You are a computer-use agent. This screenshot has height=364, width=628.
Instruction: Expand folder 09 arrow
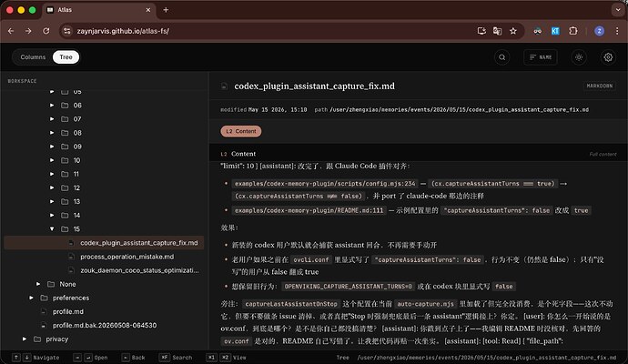click(52, 147)
